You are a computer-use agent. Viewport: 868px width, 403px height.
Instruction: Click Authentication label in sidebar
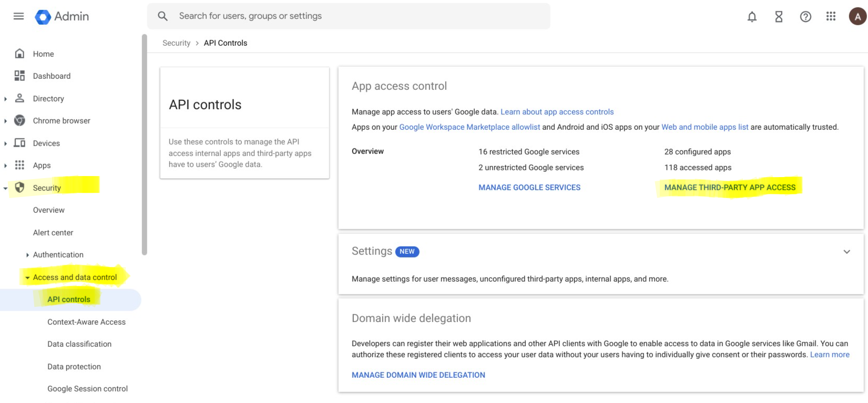click(58, 255)
